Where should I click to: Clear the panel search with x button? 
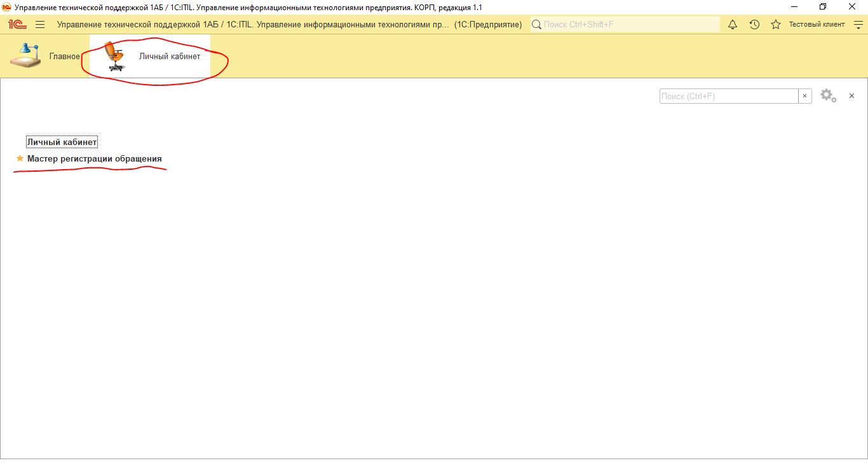click(x=804, y=96)
